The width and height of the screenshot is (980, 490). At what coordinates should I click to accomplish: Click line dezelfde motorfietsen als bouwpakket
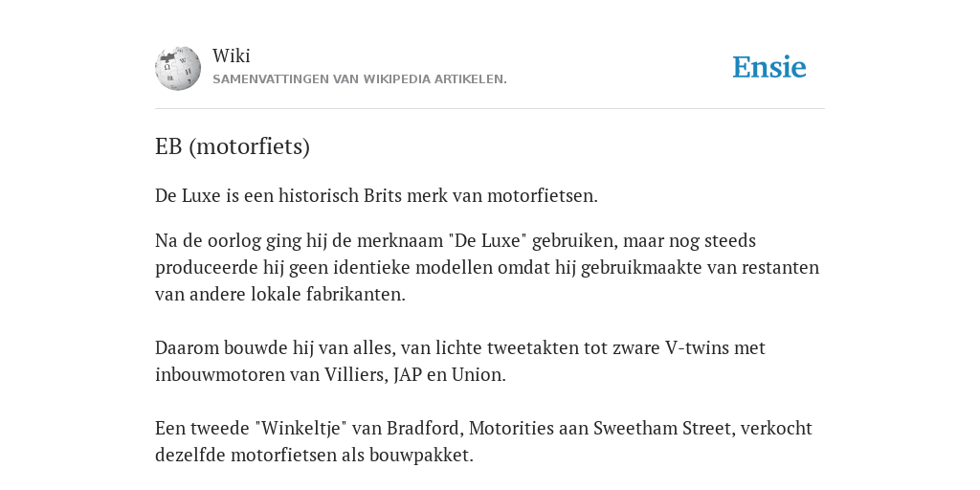pyautogui.click(x=314, y=456)
